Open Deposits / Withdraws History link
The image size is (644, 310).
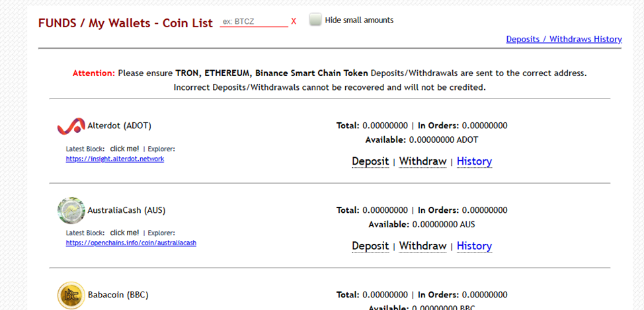(x=564, y=39)
